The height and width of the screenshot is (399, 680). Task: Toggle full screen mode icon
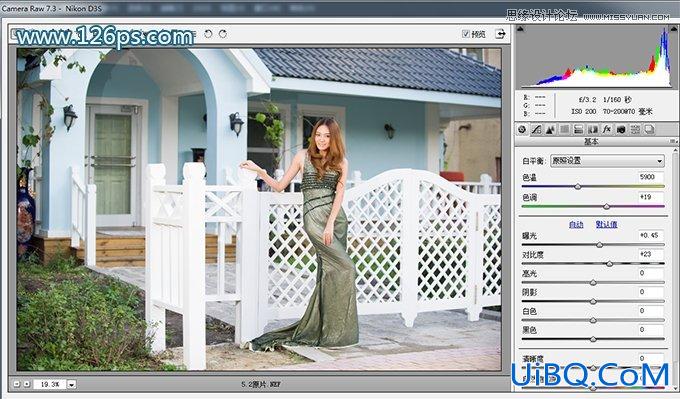[x=500, y=34]
